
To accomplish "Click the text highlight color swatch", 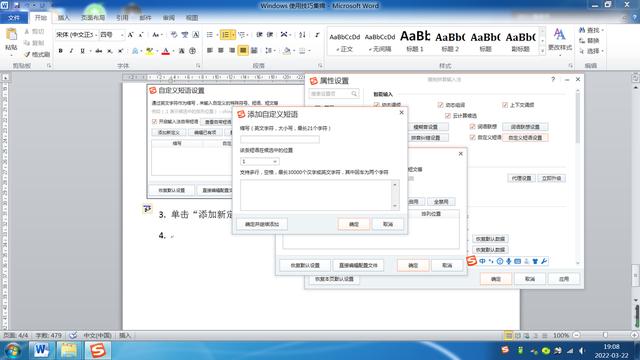I will (x=149, y=51).
